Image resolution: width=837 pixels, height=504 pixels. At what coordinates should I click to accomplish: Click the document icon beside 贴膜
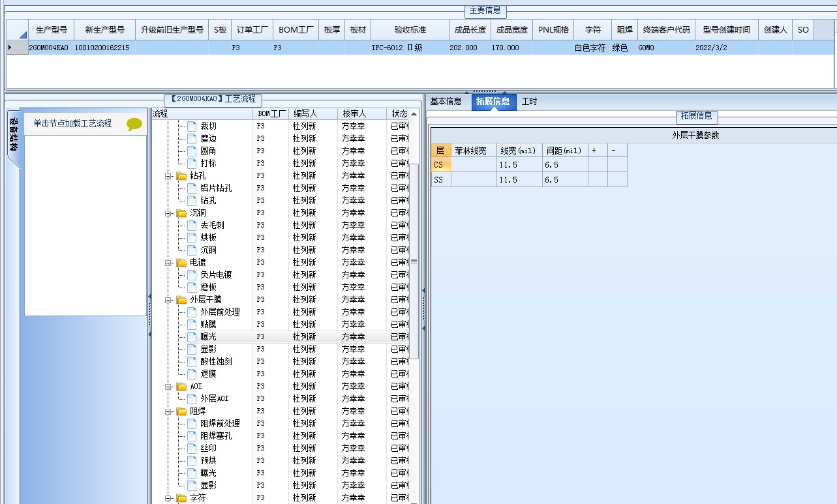(192, 324)
